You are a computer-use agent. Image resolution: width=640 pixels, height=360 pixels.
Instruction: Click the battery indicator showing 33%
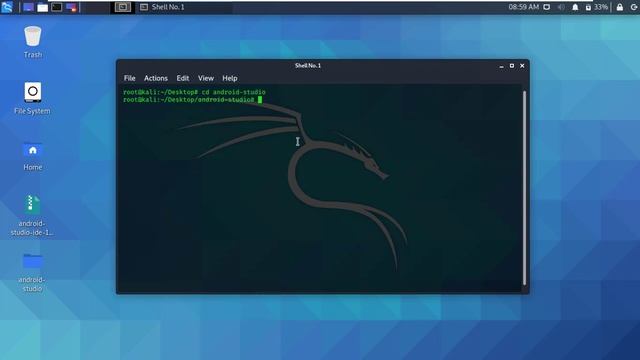pos(597,7)
